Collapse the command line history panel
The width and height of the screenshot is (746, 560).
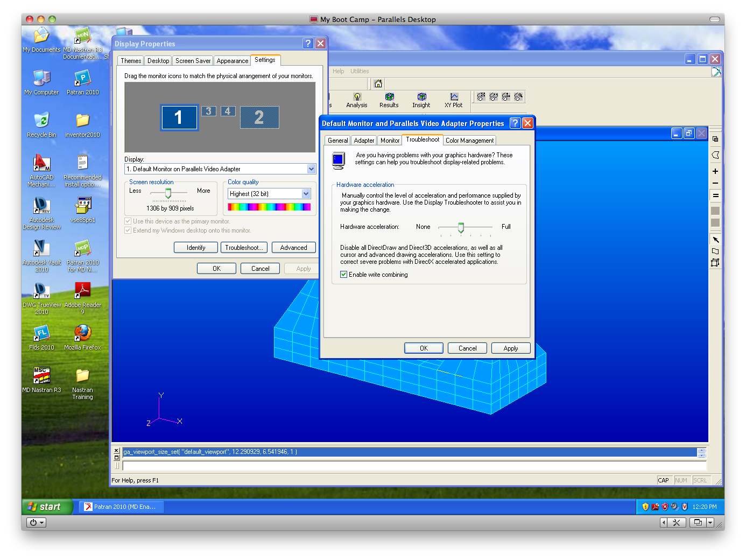click(116, 450)
